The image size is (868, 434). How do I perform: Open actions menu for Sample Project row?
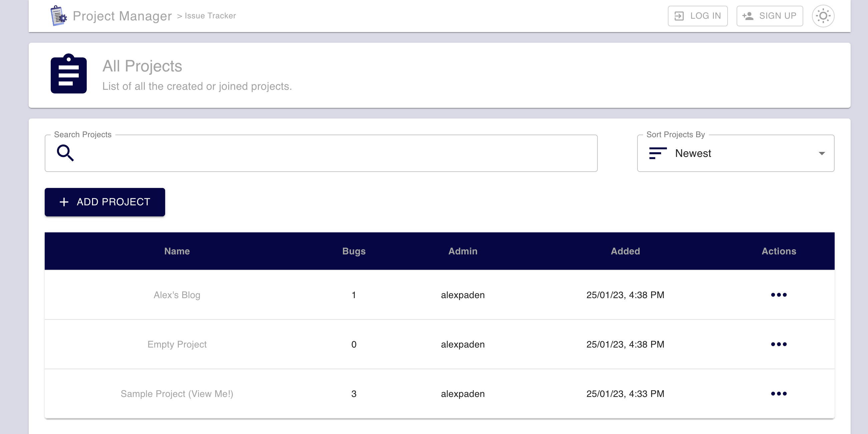pyautogui.click(x=779, y=393)
